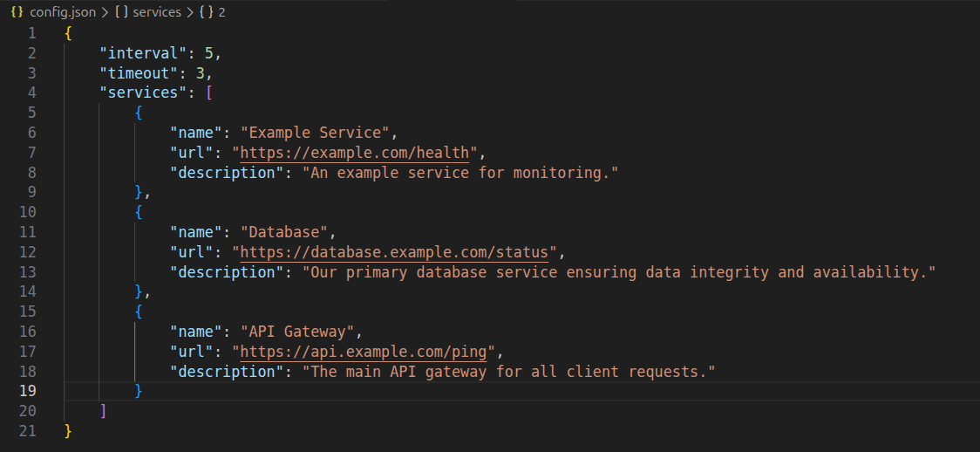The width and height of the screenshot is (980, 452).
Task: Click the "API Gateway" name value
Action: pos(297,332)
